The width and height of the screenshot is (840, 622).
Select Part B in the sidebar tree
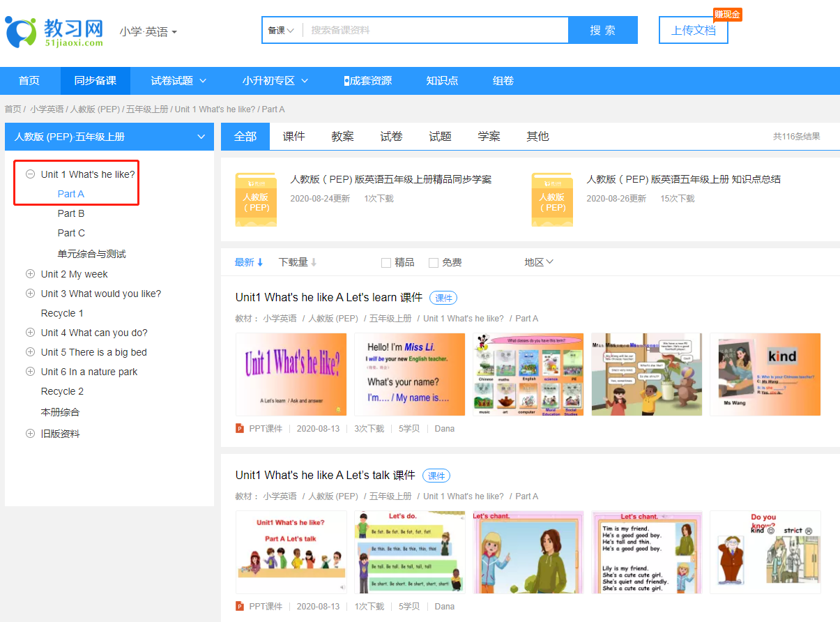coord(71,213)
